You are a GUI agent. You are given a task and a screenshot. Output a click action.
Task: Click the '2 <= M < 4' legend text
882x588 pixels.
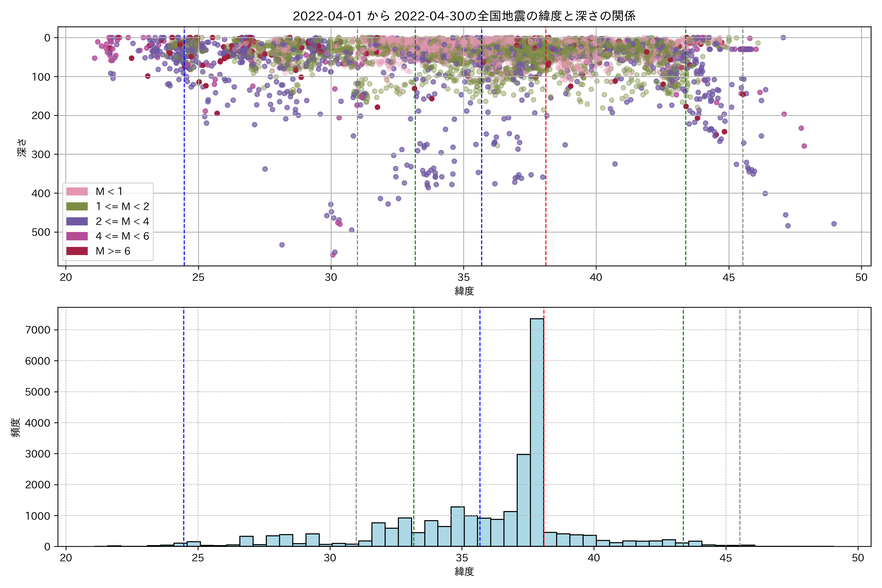pyautogui.click(x=122, y=222)
